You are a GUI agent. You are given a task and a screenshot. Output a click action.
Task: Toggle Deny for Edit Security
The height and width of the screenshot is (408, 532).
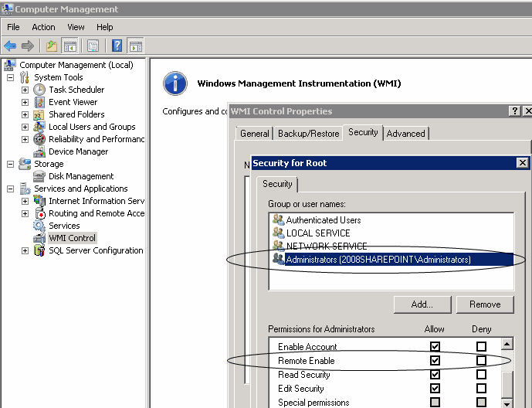[x=481, y=389]
